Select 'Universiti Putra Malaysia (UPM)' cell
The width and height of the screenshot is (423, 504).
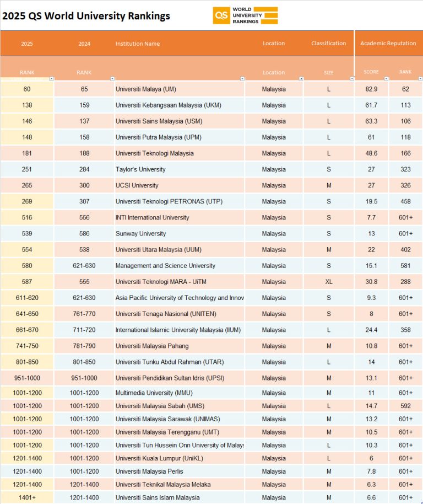click(x=180, y=137)
